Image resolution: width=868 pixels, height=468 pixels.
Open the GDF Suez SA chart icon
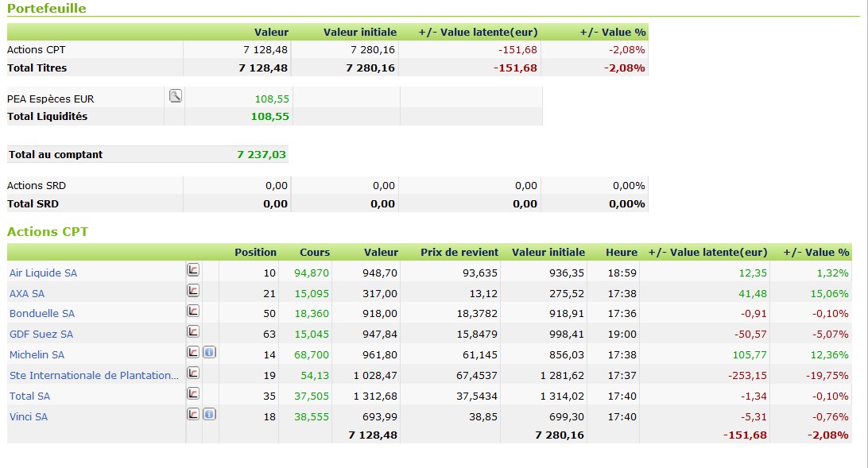[193, 331]
